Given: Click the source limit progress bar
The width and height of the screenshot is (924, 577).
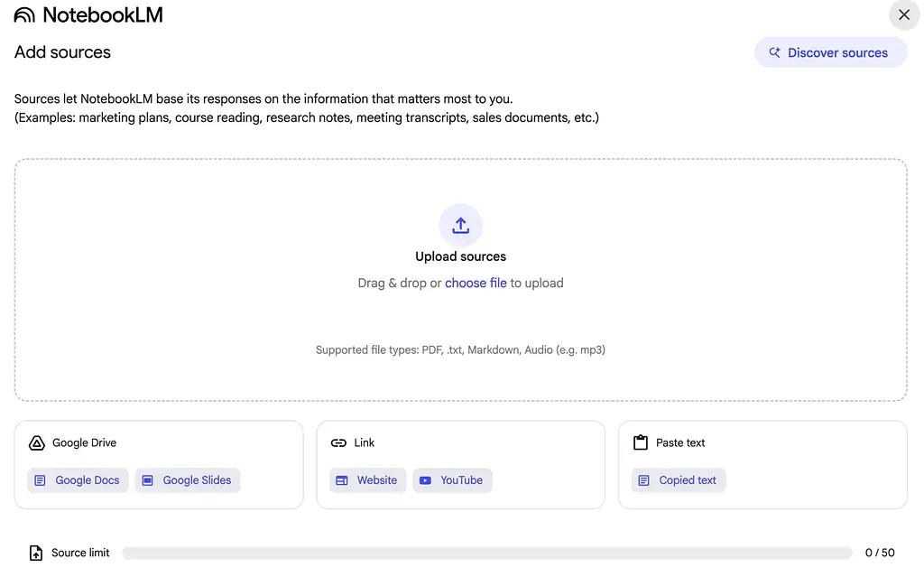Looking at the screenshot, I should (487, 552).
